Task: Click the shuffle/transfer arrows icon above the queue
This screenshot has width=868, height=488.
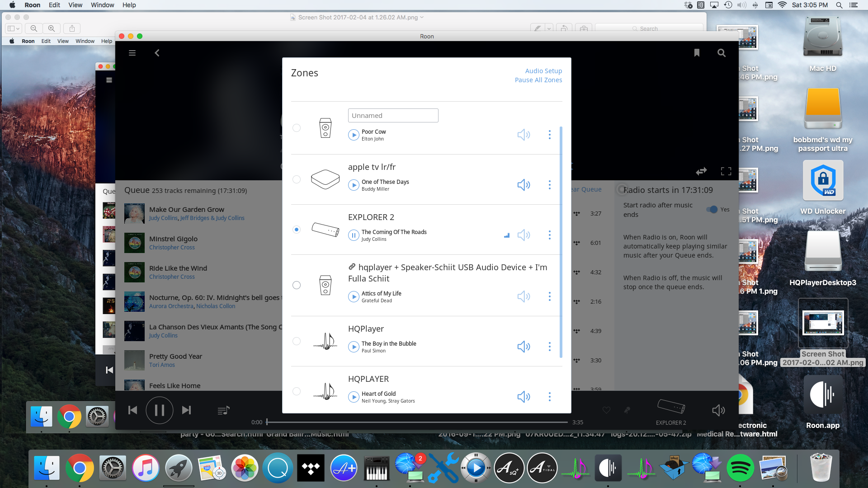Action: tap(701, 171)
